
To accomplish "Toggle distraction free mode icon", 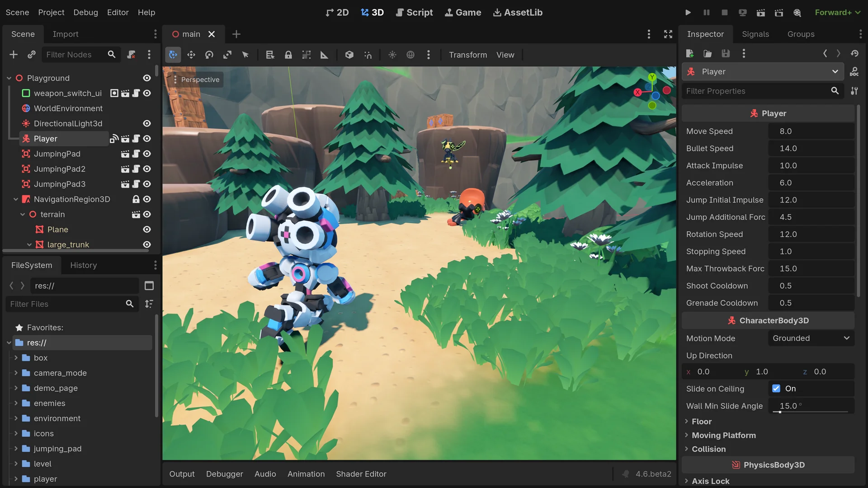I will coord(668,34).
